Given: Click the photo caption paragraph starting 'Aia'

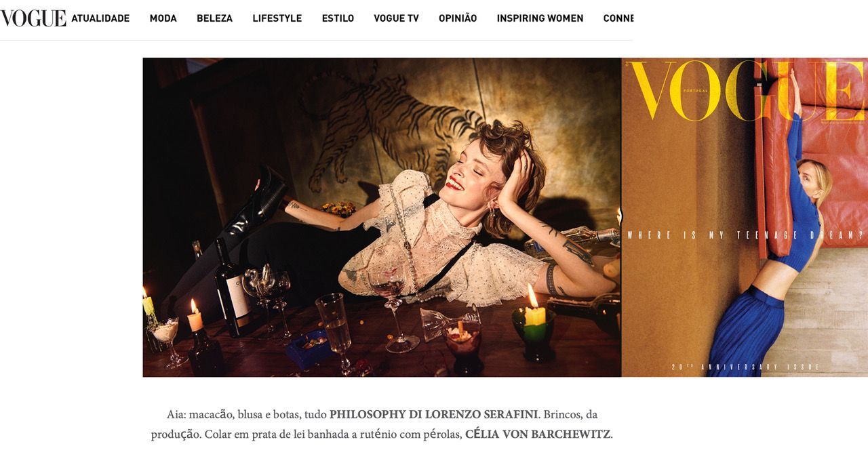Looking at the screenshot, I should point(382,424).
